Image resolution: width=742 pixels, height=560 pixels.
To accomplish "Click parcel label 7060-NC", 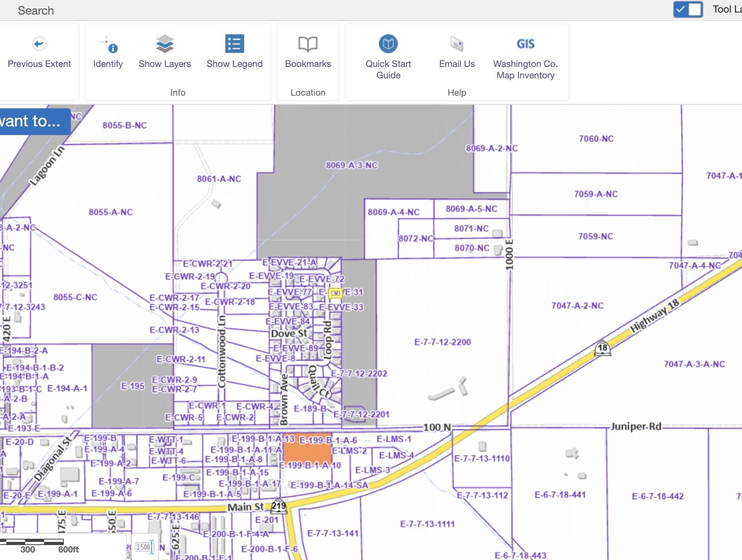I will pyautogui.click(x=596, y=139).
